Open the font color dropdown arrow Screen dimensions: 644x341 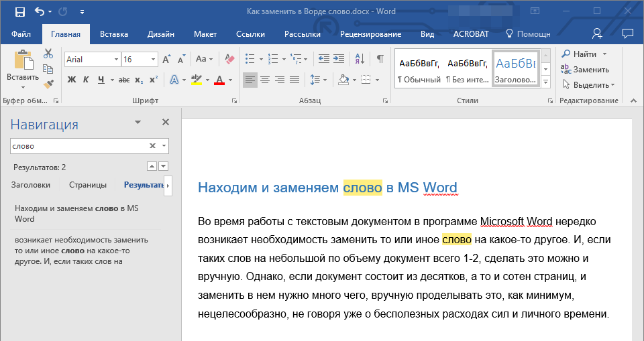click(x=230, y=80)
